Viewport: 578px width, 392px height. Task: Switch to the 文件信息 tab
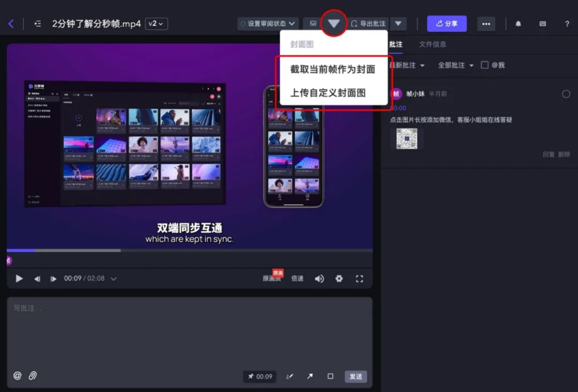[432, 44]
